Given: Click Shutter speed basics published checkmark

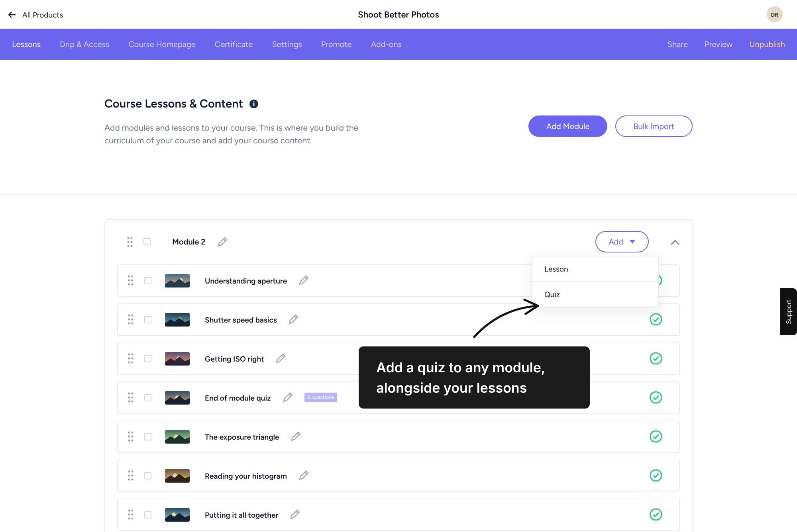Looking at the screenshot, I should (x=656, y=319).
